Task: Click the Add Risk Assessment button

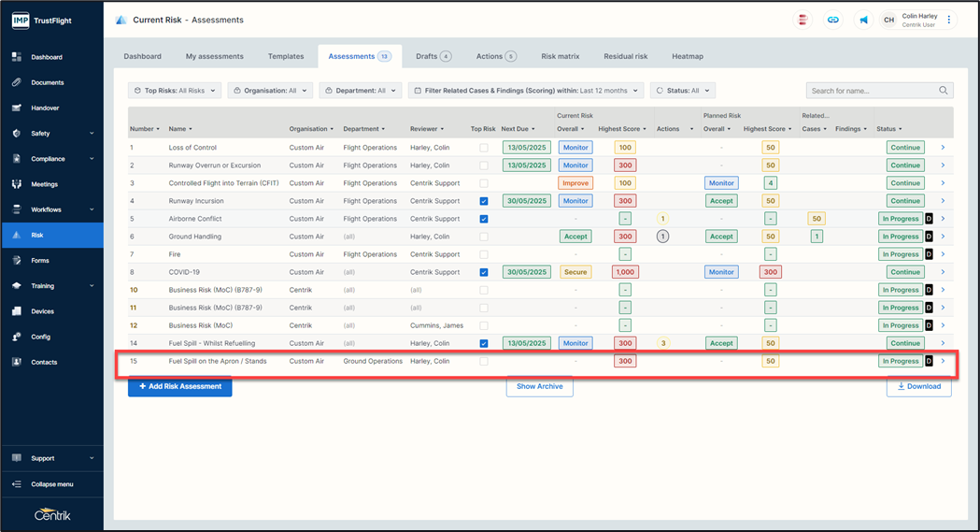Action: point(179,386)
